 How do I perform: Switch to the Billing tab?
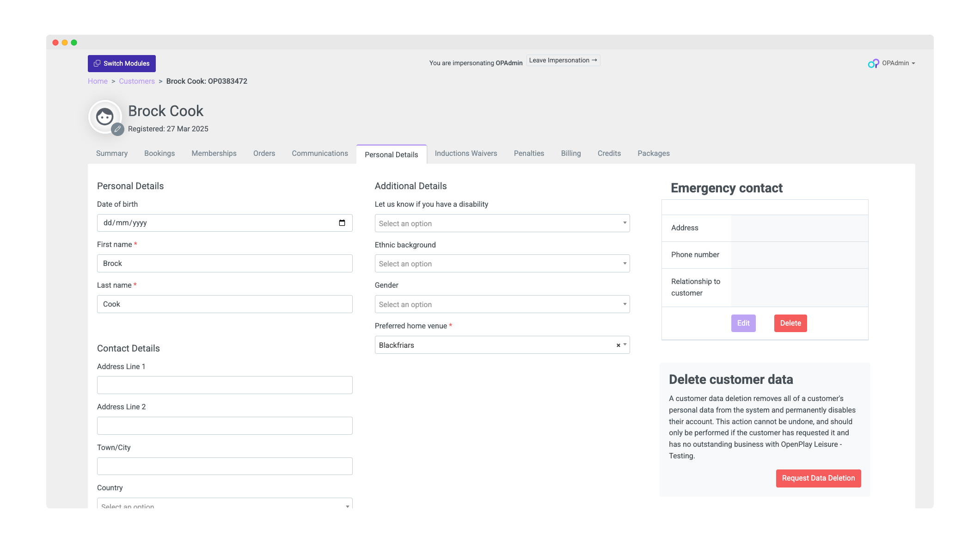coord(571,154)
